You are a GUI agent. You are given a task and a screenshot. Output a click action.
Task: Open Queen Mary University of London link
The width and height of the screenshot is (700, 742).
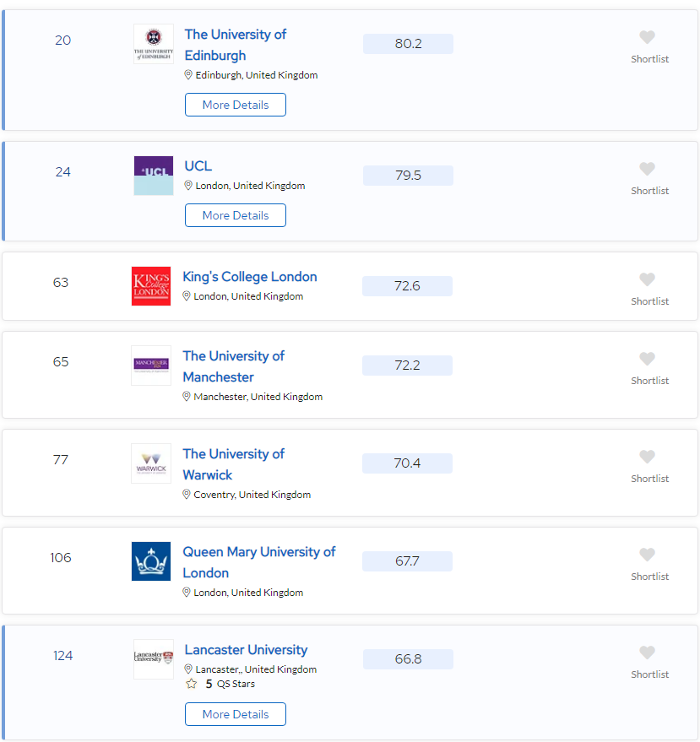click(x=259, y=562)
